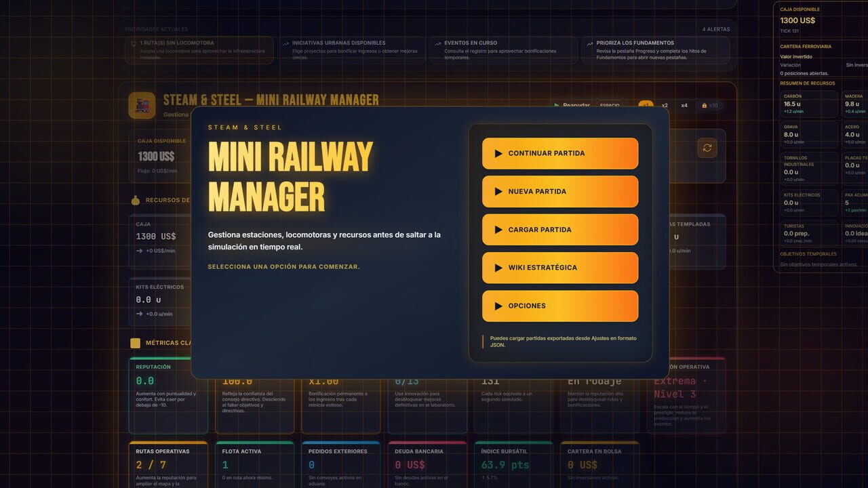Open the Cargar Partida option
This screenshot has width=868, height=488.
pyautogui.click(x=560, y=229)
